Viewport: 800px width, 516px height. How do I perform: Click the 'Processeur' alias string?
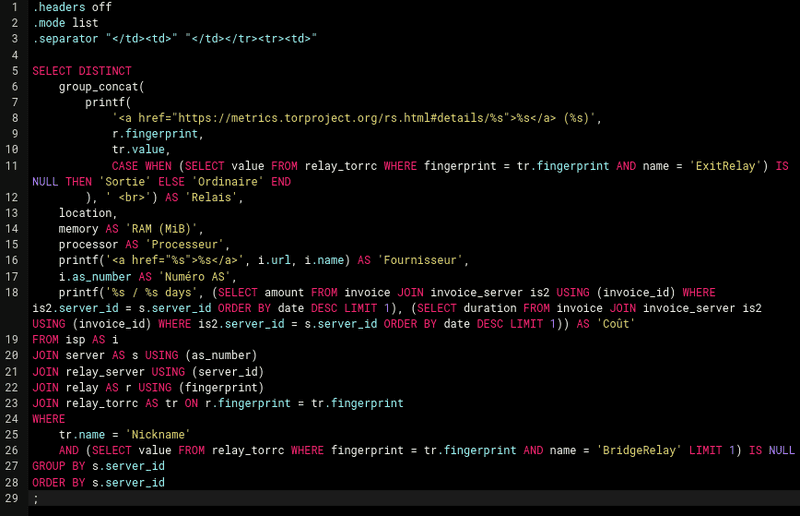pos(185,244)
